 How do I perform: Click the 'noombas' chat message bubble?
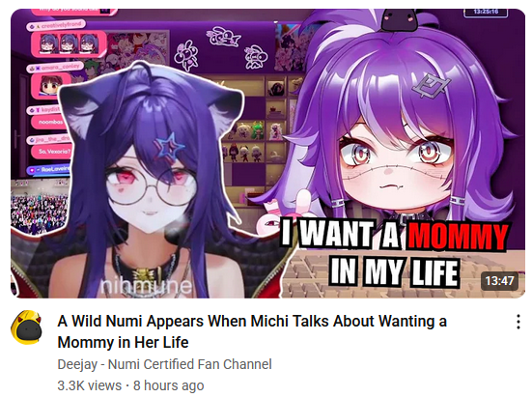click(x=48, y=122)
